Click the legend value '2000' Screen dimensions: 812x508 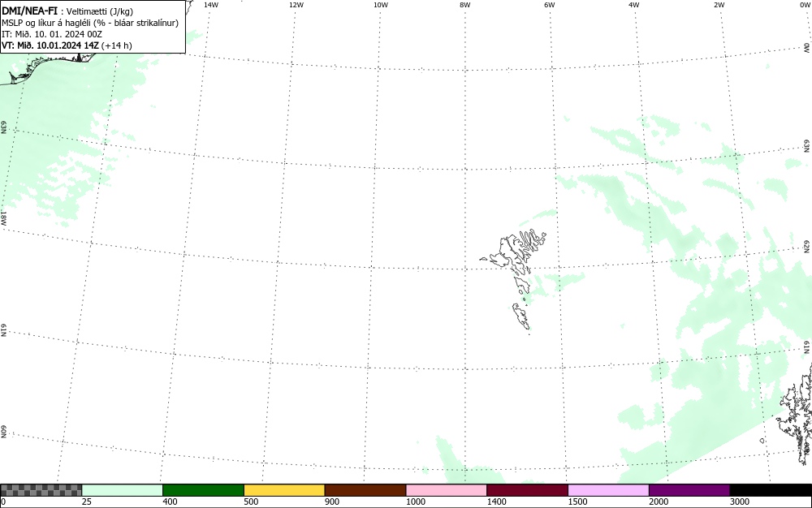659,502
